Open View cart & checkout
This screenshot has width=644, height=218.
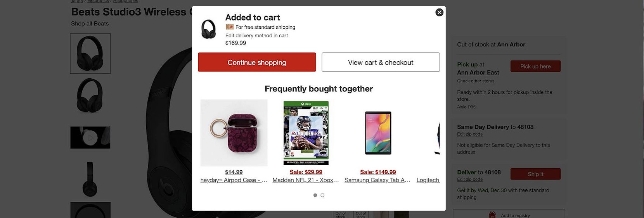(x=381, y=62)
